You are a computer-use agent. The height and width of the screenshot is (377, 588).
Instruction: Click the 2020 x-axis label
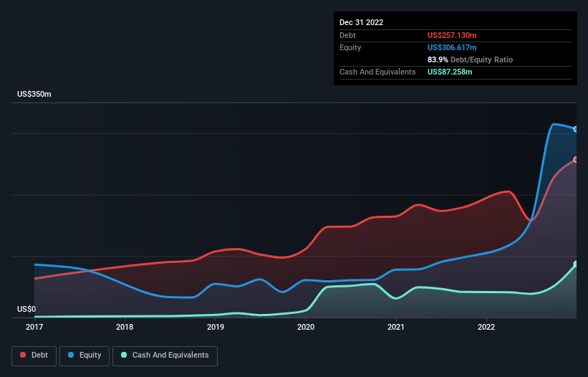click(x=306, y=327)
